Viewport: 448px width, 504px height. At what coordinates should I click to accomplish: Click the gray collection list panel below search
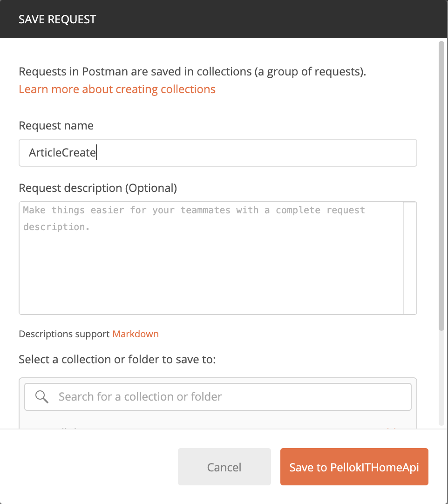pyautogui.click(x=217, y=420)
